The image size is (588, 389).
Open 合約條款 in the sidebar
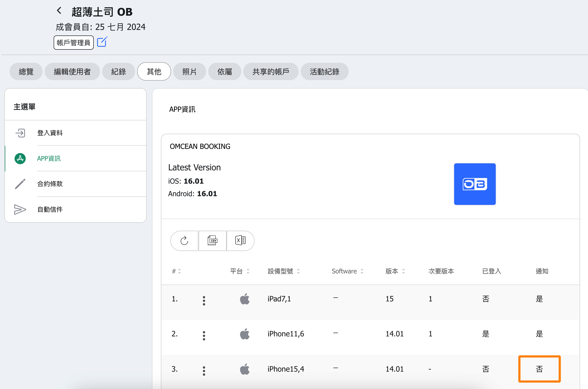[50, 184]
